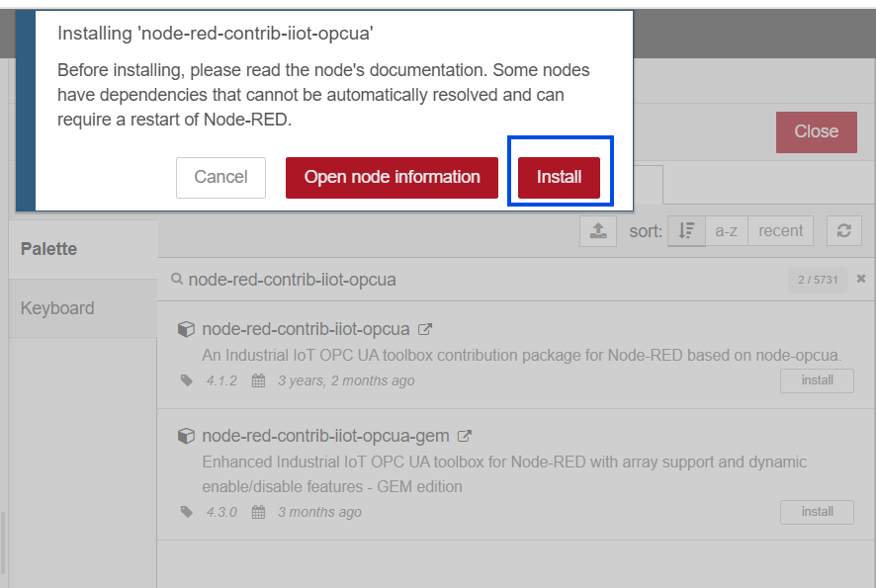876x588 pixels.
Task: Upload a module tgz file icon
Action: 598,230
